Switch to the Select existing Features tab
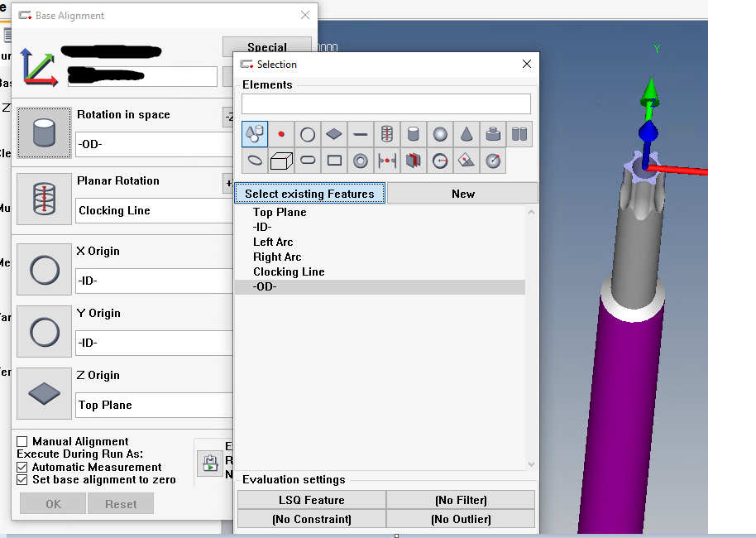This screenshot has width=756, height=538. coord(310,194)
